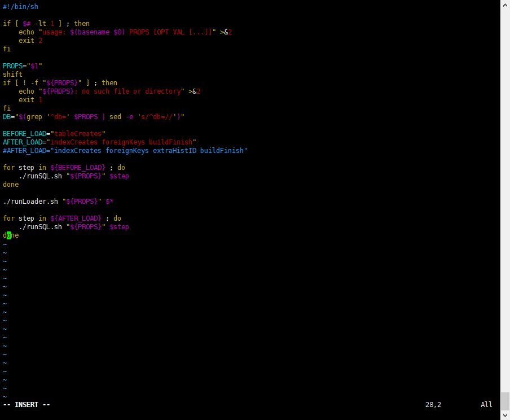
Task: Click 'foreignKeys' in uncommented AFTER_LOAD line
Action: point(124,142)
